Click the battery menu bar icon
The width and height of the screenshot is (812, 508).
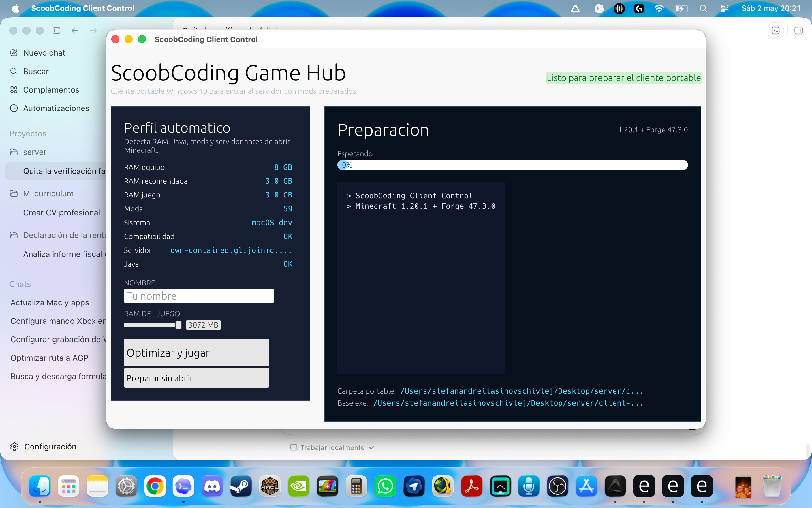pyautogui.click(x=682, y=8)
